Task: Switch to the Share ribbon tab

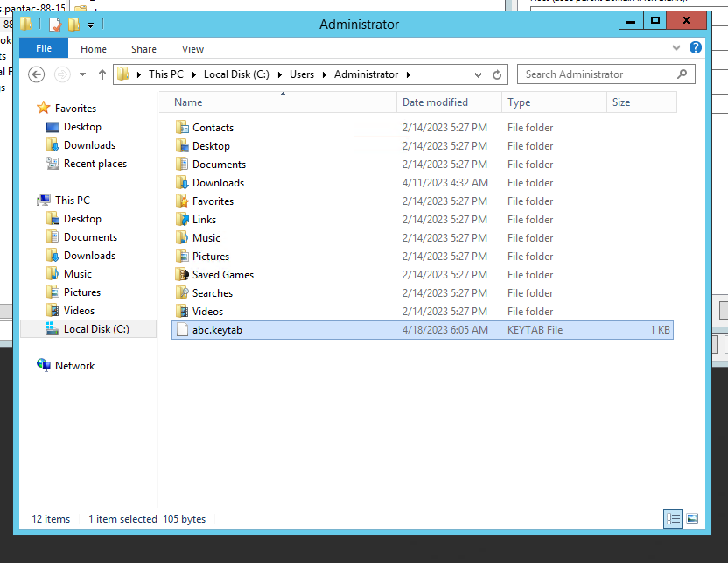Action: click(x=143, y=49)
